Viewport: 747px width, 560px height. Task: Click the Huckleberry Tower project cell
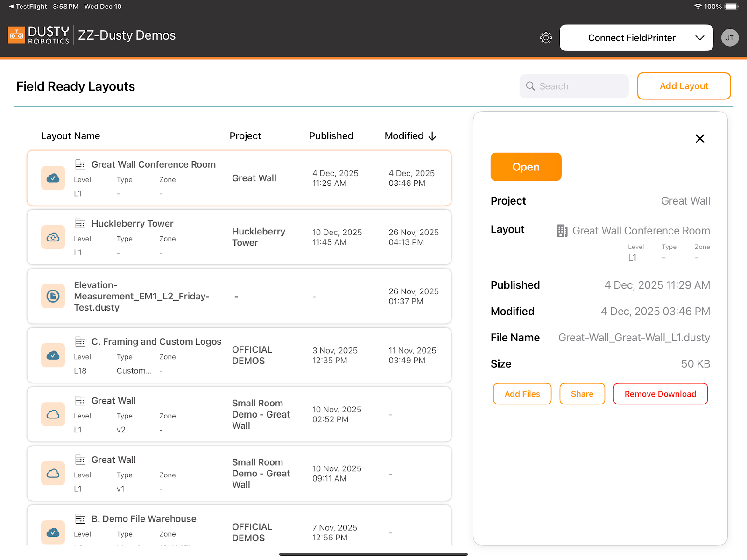[259, 237]
